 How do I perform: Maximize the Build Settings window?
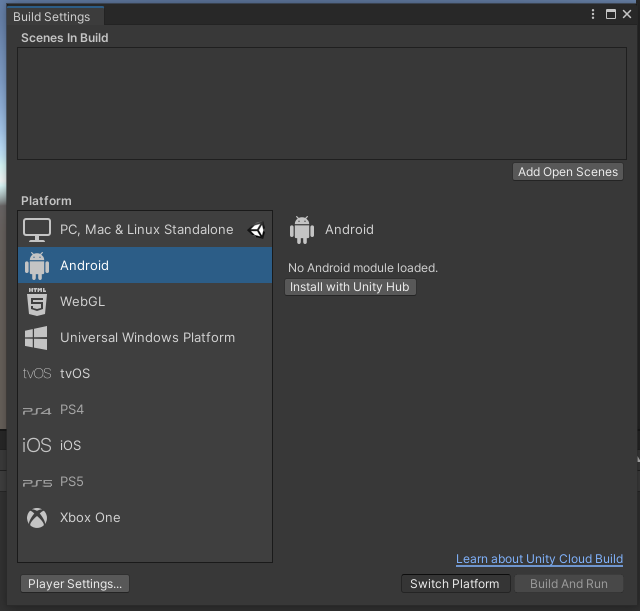pyautogui.click(x=611, y=14)
